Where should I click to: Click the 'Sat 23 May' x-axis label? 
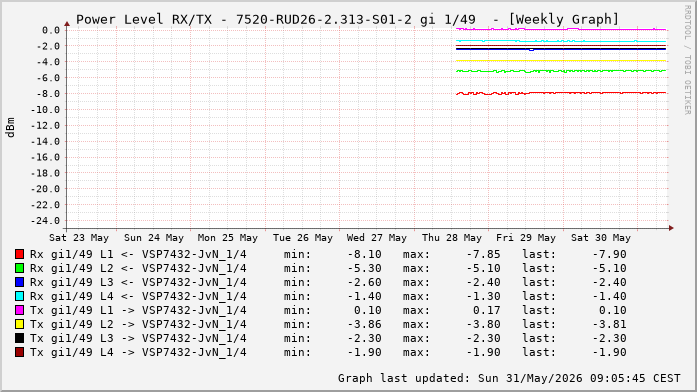[79, 238]
